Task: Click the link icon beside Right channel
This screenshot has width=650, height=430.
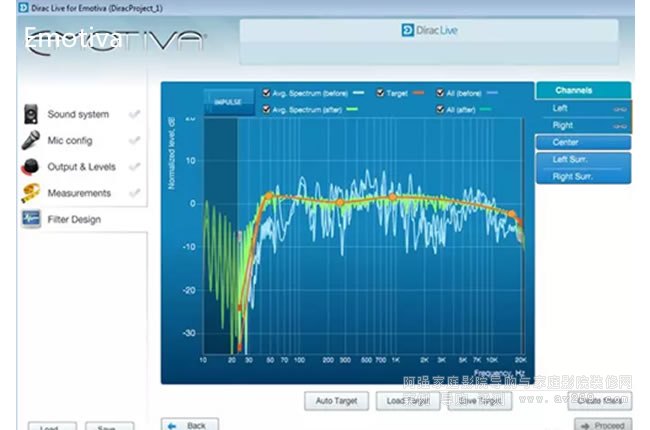Action: pyautogui.click(x=619, y=125)
